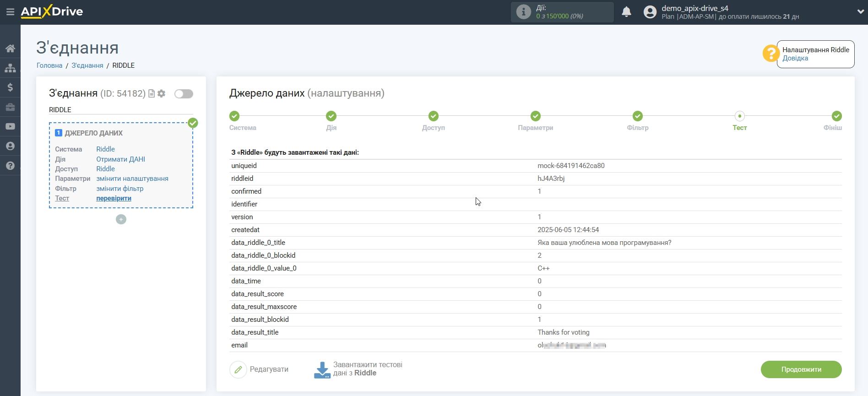Click the actions info icon

[x=523, y=12]
